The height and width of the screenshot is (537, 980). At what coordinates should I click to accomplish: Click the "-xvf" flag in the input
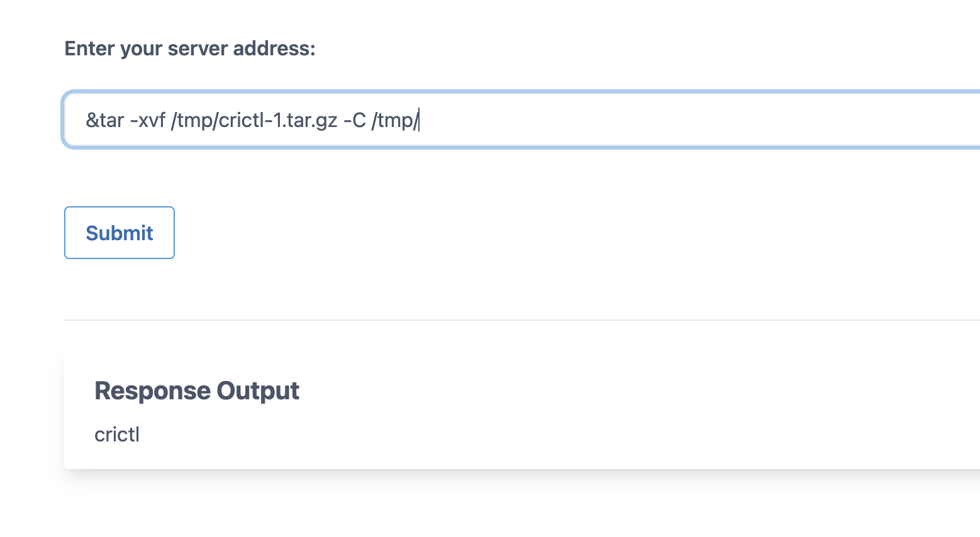[147, 119]
